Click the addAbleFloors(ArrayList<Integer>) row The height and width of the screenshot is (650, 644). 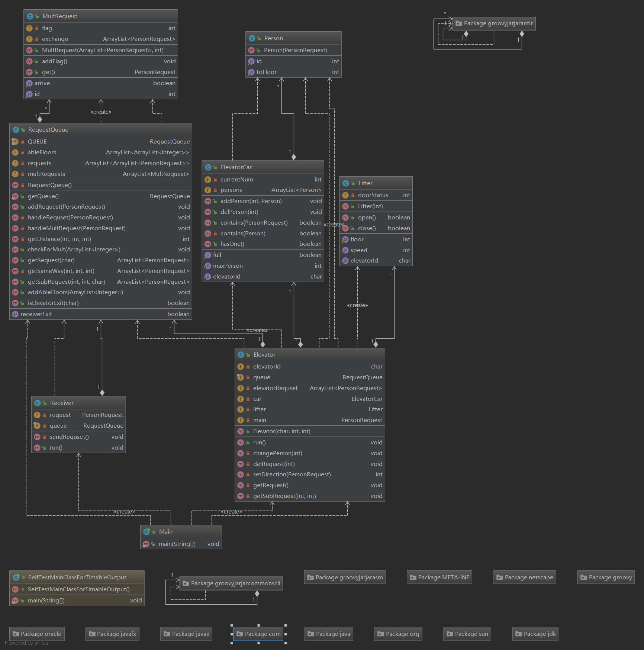point(101,292)
